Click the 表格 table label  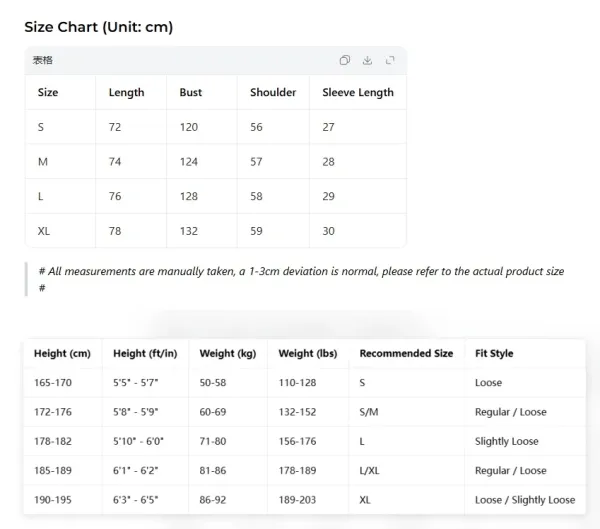(42, 60)
